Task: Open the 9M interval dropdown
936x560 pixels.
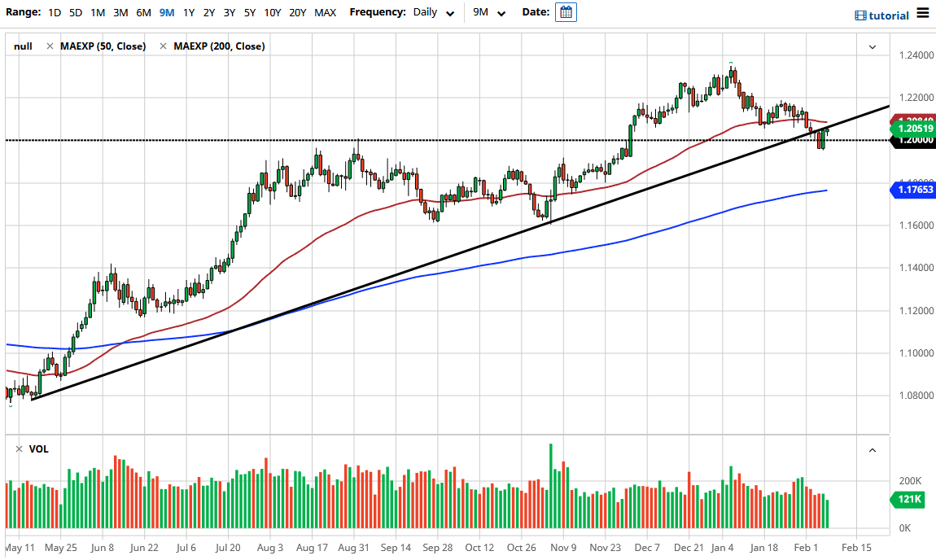Action: click(x=501, y=12)
